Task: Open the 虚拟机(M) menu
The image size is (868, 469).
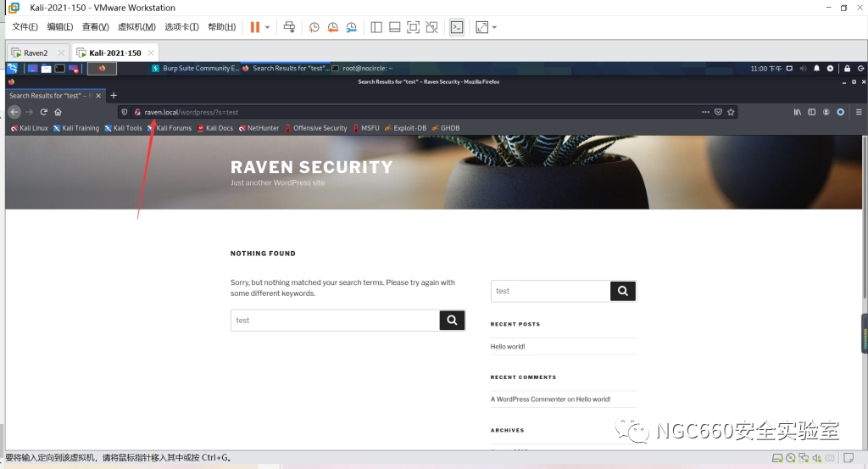Action: pos(136,27)
